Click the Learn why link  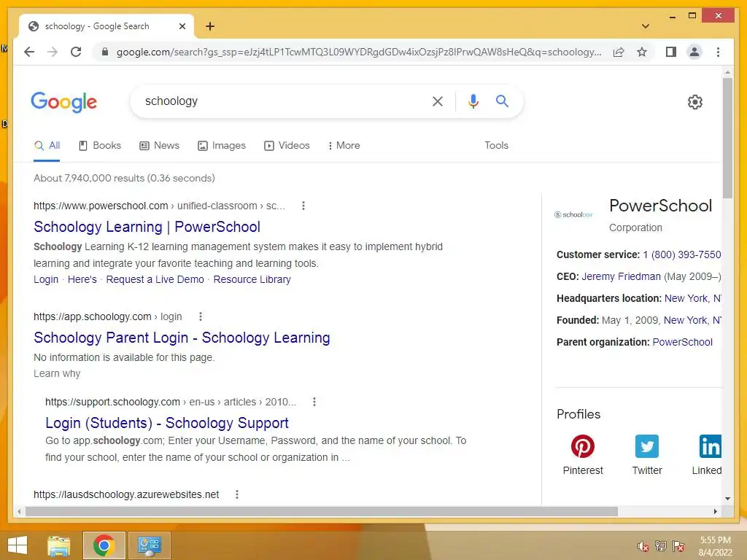tap(57, 374)
